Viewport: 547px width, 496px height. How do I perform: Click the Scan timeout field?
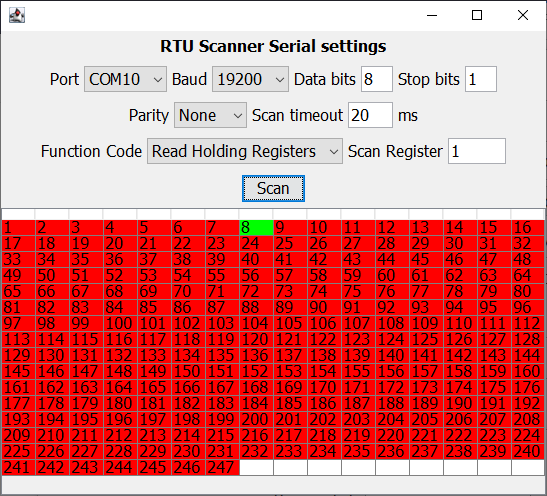click(x=370, y=115)
